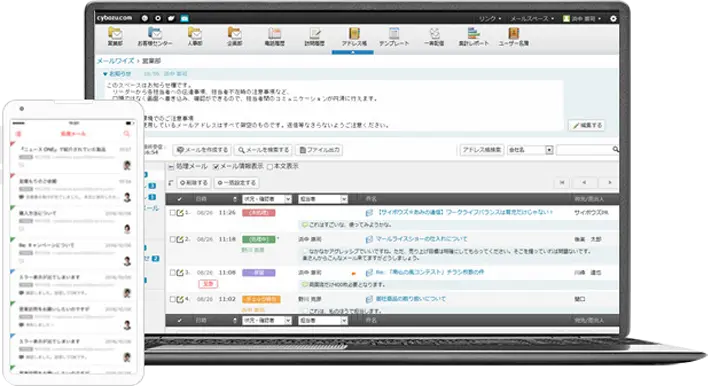Open the settings gear in top bar
The image size is (708, 386).
click(x=613, y=19)
